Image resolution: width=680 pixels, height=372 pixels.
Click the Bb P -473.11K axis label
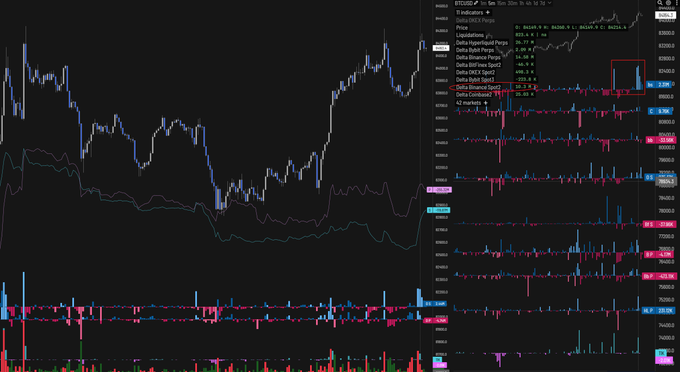tap(659, 276)
